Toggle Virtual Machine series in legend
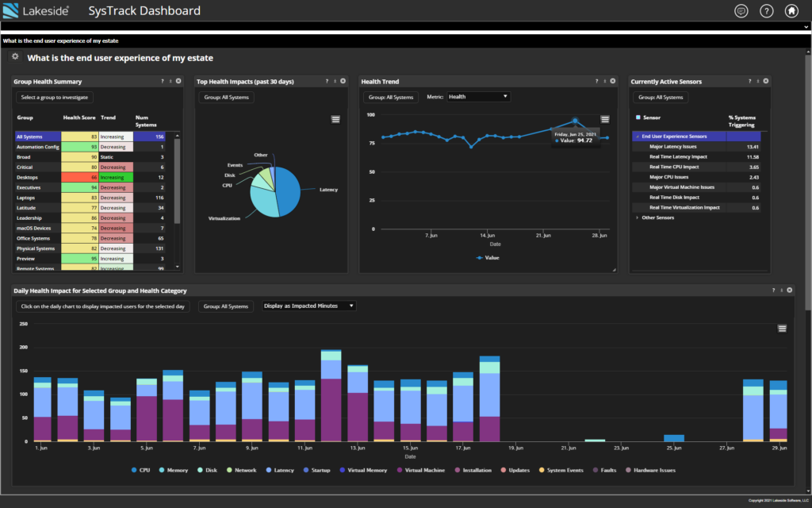 tap(420, 470)
